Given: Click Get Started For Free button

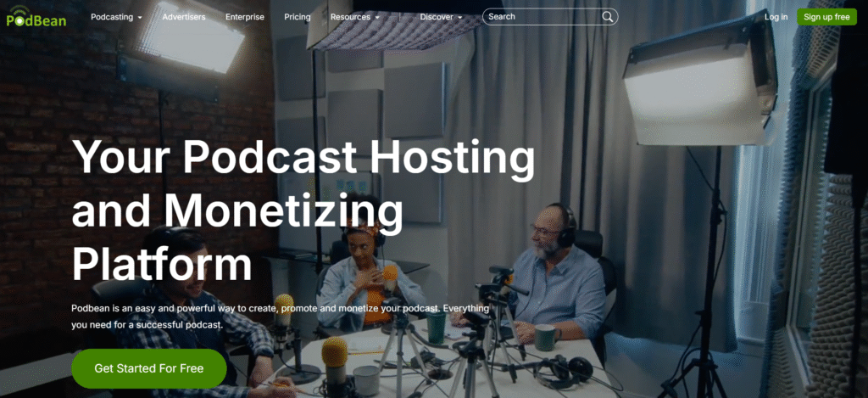Looking at the screenshot, I should [x=149, y=368].
